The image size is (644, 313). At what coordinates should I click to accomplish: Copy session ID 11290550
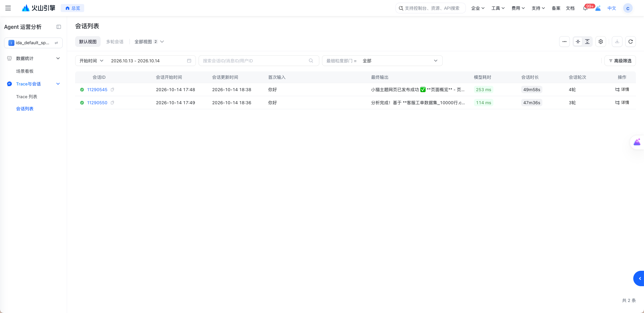(112, 103)
